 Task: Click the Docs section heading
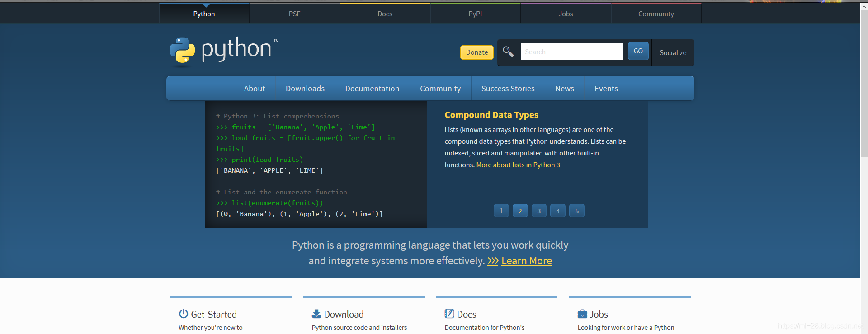pos(467,314)
